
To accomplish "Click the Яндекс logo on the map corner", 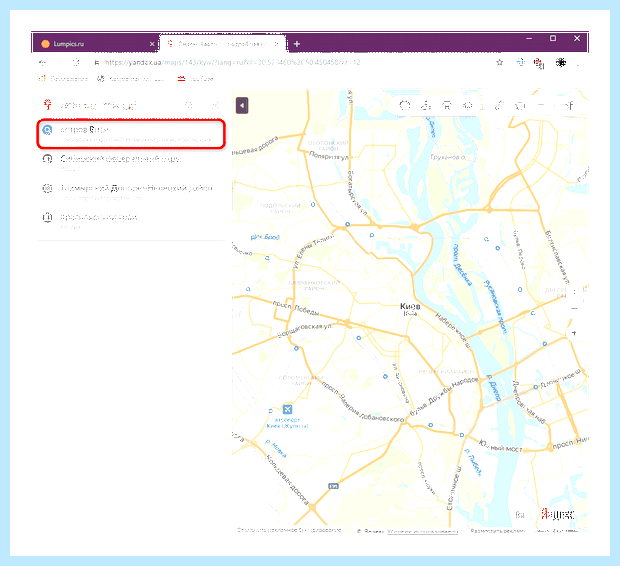I will (558, 514).
